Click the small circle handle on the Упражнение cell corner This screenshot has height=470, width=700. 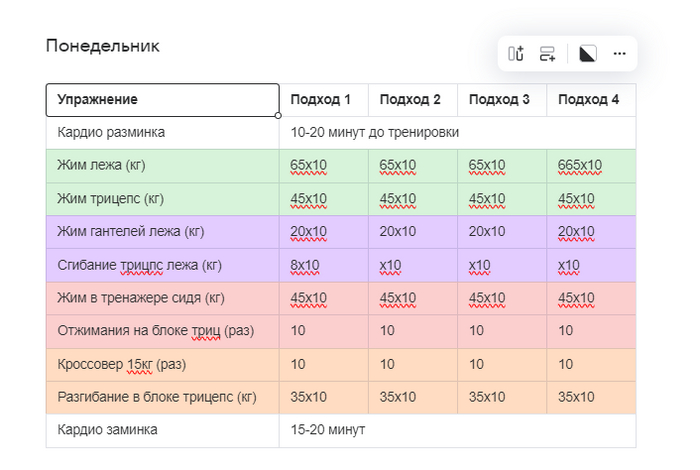279,116
